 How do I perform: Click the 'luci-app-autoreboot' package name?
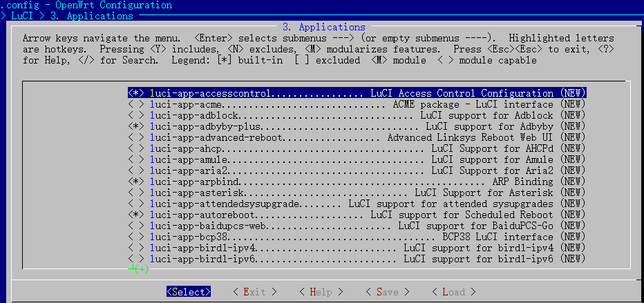tap(202, 215)
